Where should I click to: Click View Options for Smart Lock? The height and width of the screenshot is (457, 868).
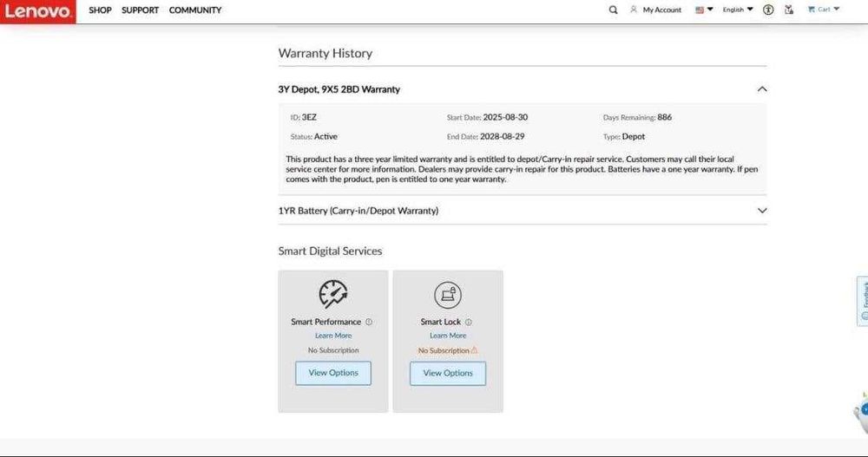click(448, 374)
